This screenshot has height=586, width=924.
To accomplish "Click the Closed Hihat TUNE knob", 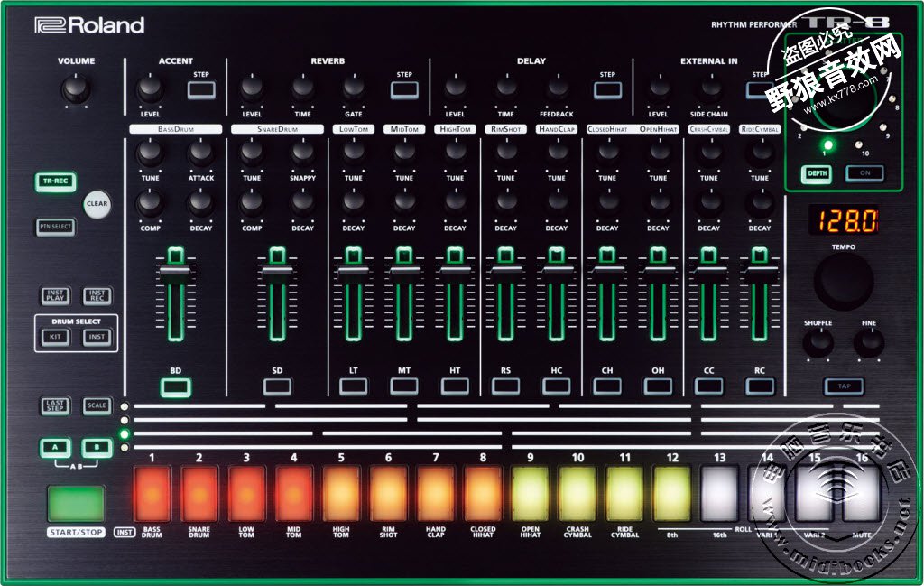I will point(607,152).
